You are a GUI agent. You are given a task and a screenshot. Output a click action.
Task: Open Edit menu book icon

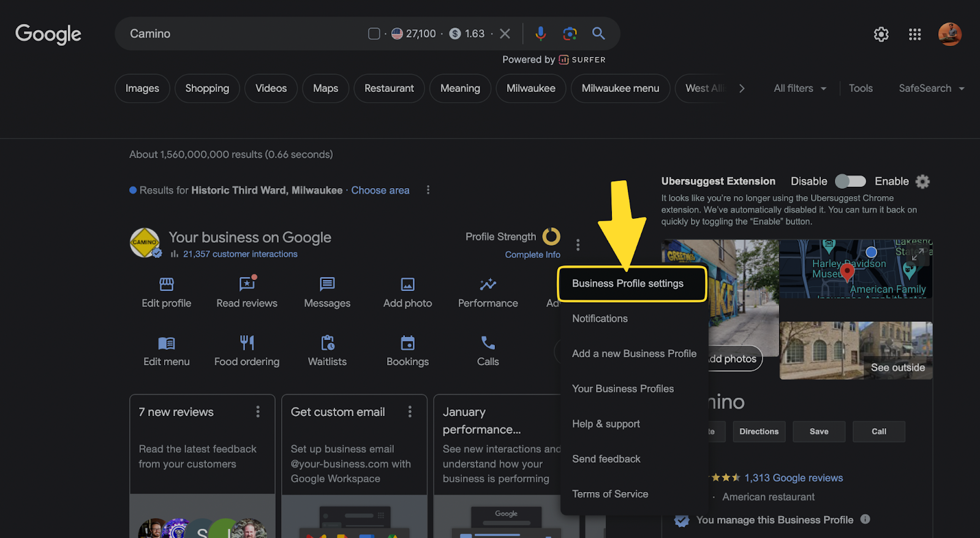[167, 343]
